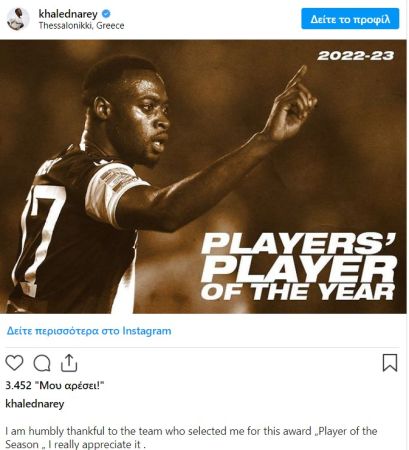Click the khalednarey username above the caption
The width and height of the screenshot is (409, 450).
tap(35, 404)
